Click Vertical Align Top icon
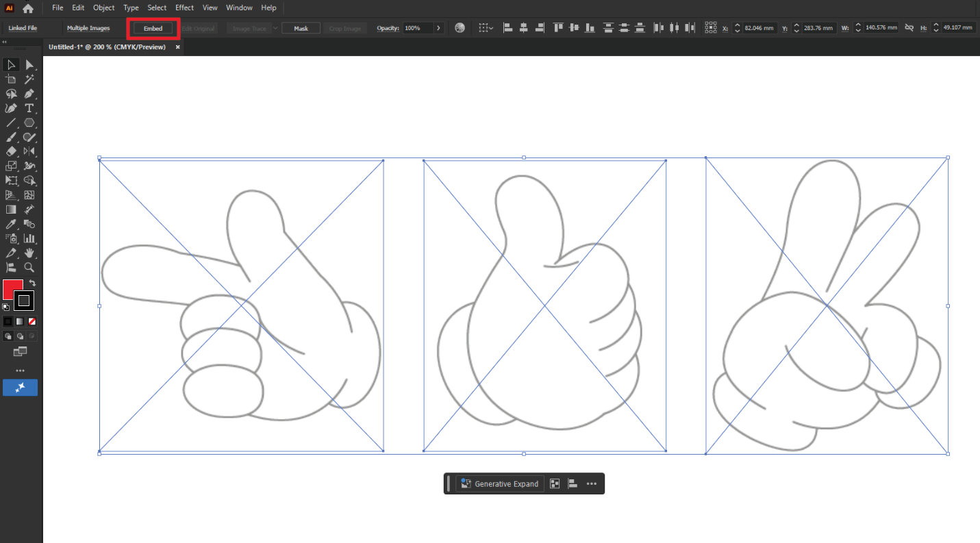Screen dimensions: 980x543 (x=558, y=28)
